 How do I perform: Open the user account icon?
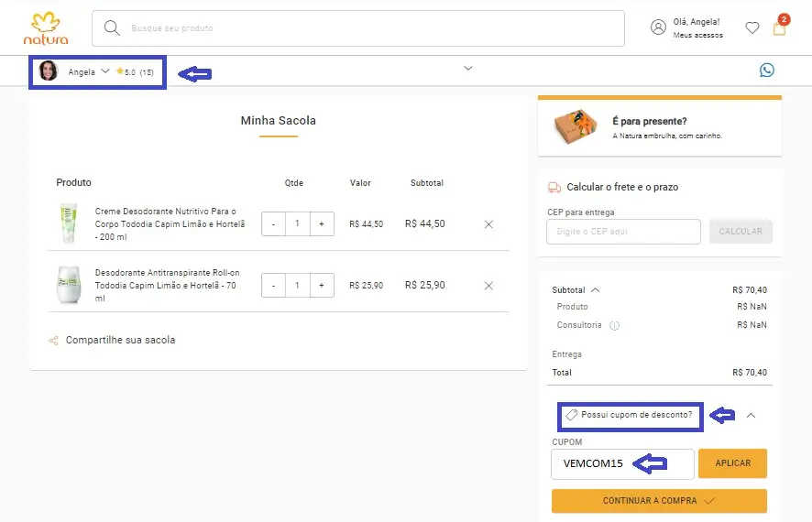point(658,27)
